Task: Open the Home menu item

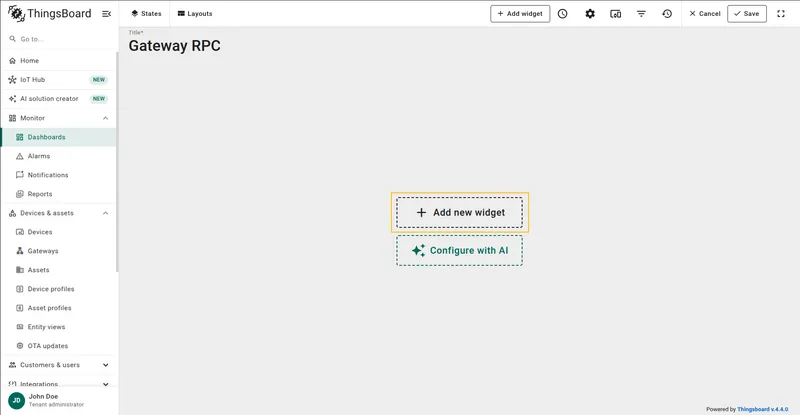Action: [x=59, y=61]
